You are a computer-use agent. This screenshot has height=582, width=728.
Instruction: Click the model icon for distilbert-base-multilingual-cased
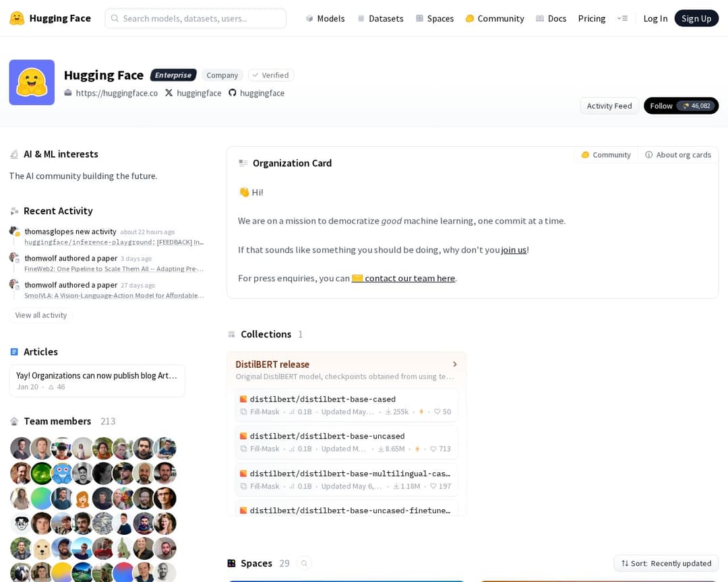[243, 474]
